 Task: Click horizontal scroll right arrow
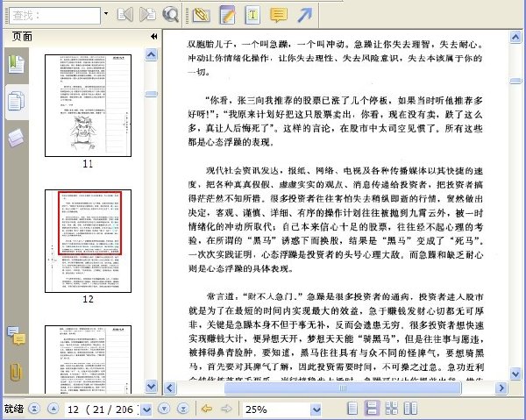tap(501, 388)
